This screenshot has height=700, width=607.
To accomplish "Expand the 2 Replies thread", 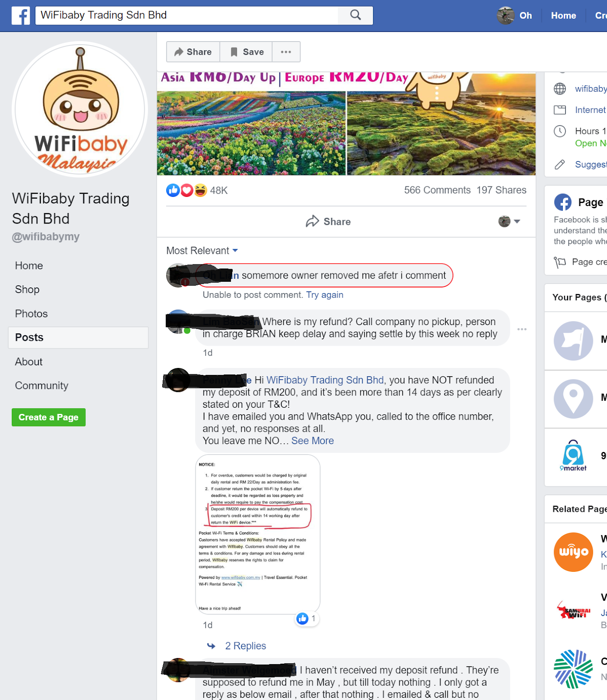I will (245, 646).
